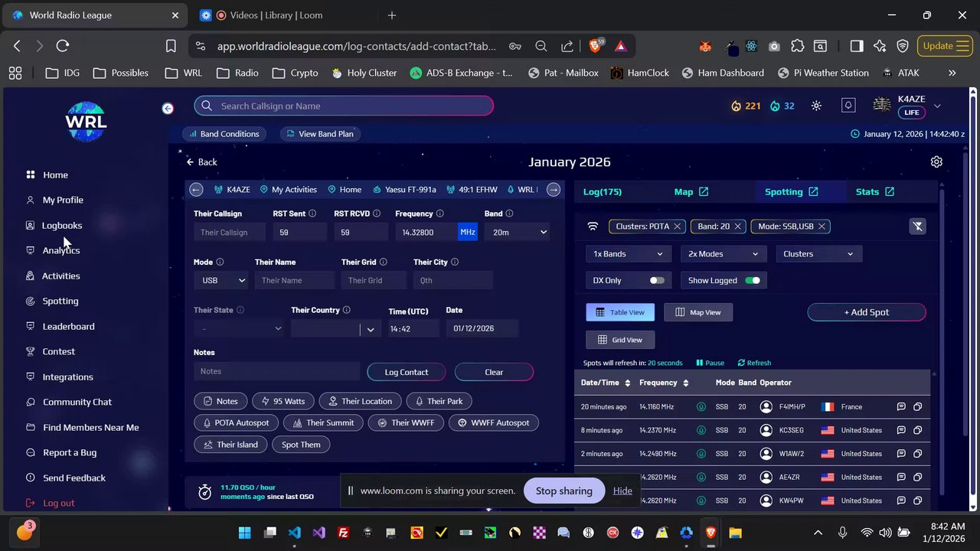Toggle the sun theme icon

pos(816,106)
